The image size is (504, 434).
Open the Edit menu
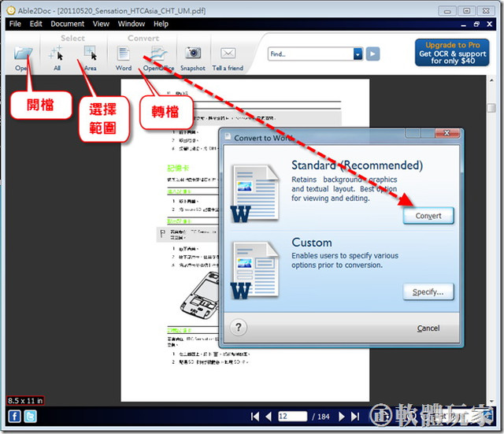point(36,24)
